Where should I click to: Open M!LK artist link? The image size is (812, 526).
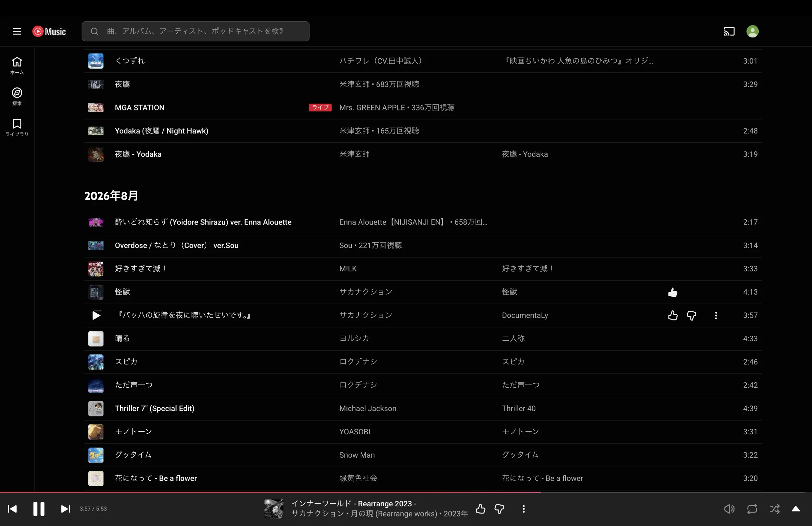click(348, 269)
